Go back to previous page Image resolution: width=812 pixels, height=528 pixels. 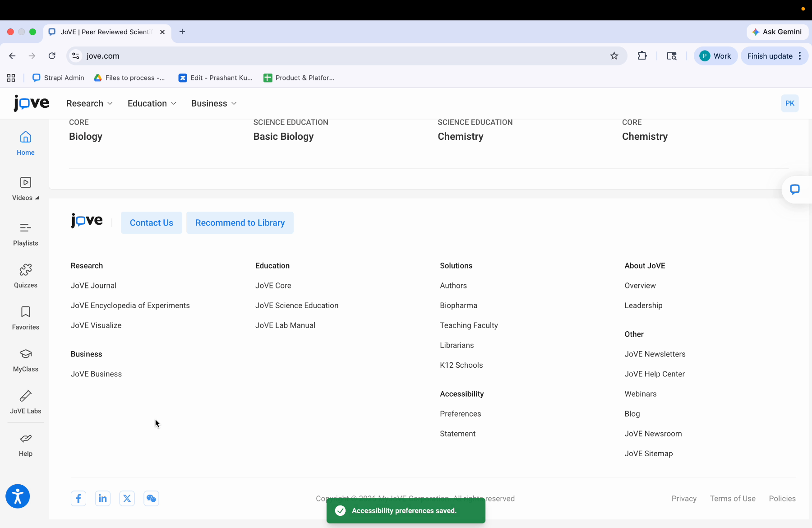point(12,56)
